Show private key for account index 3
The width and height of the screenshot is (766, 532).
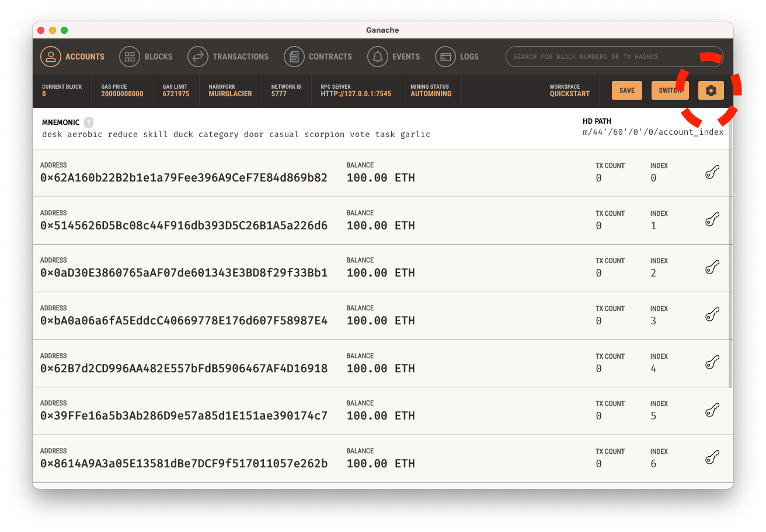712,315
